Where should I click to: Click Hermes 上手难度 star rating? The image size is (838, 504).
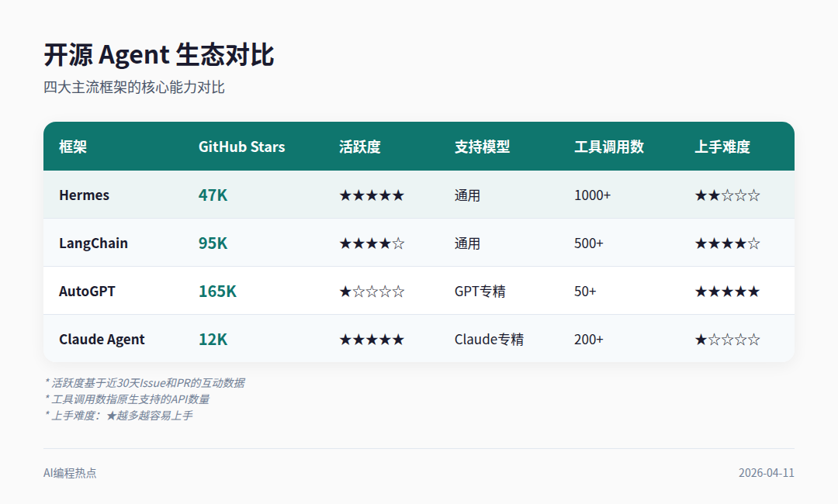727,195
